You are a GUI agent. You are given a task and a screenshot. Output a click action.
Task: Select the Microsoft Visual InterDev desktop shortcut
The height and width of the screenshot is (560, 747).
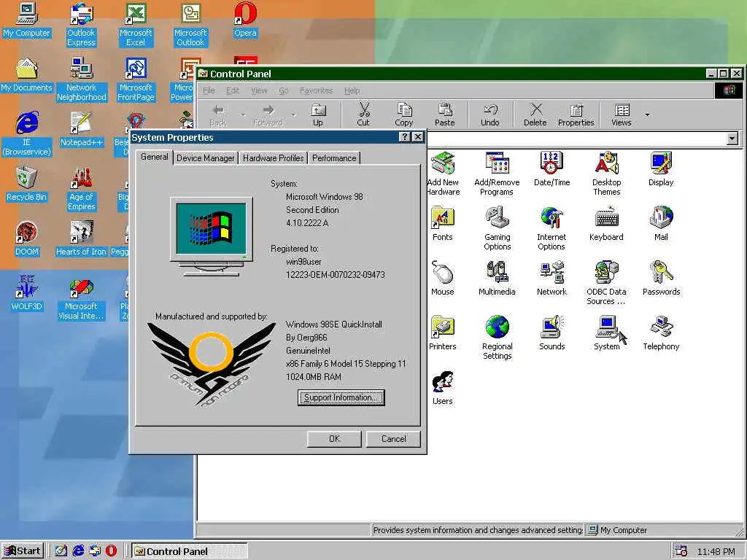[81, 298]
